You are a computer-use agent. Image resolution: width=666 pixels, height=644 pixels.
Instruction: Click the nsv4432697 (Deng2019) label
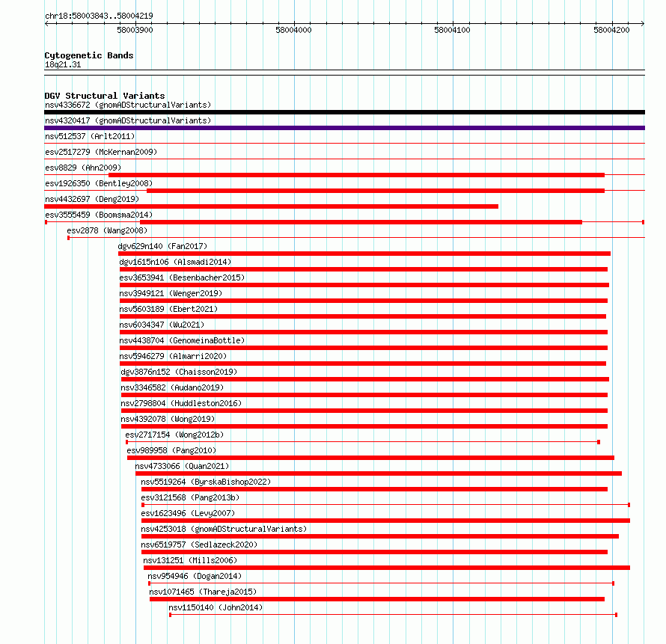point(92,199)
